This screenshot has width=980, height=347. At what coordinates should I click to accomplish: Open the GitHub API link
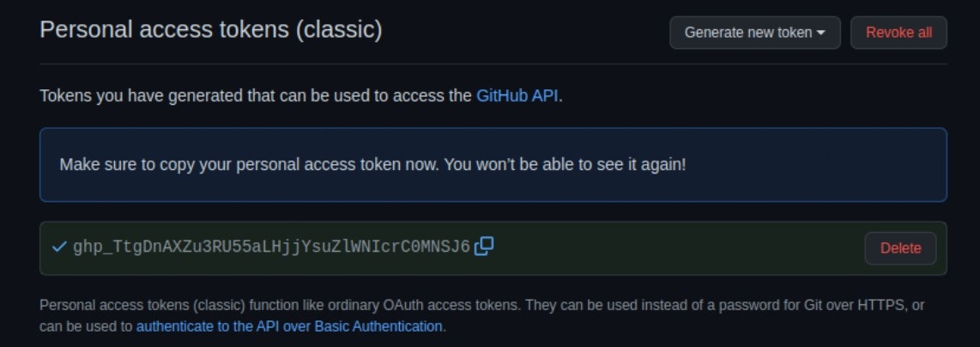pyautogui.click(x=517, y=95)
